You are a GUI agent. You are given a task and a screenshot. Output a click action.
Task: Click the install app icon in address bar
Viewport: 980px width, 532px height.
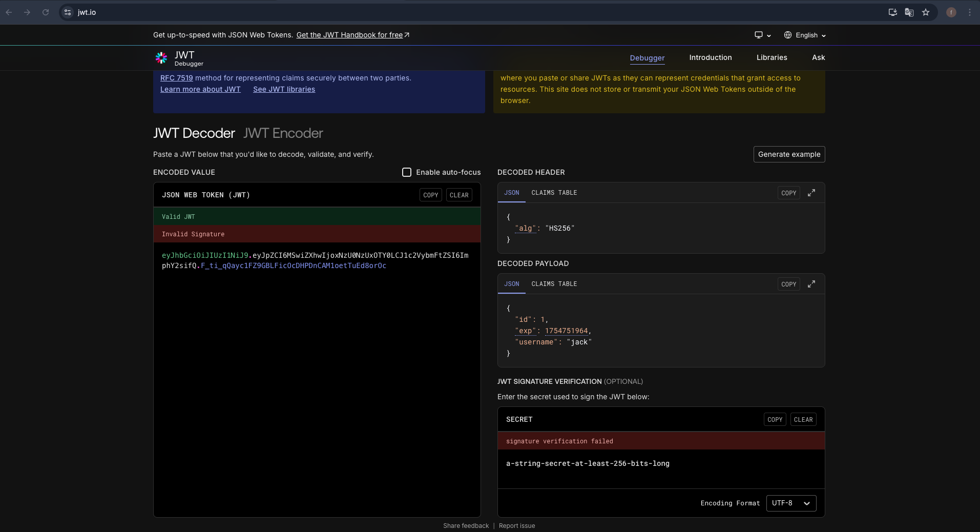[x=892, y=12]
